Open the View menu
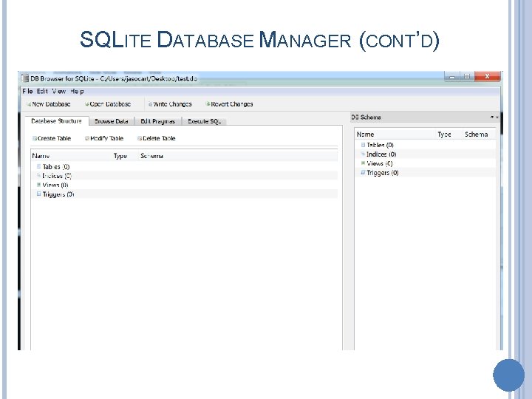Image resolution: width=532 pixels, height=399 pixels. (x=58, y=91)
